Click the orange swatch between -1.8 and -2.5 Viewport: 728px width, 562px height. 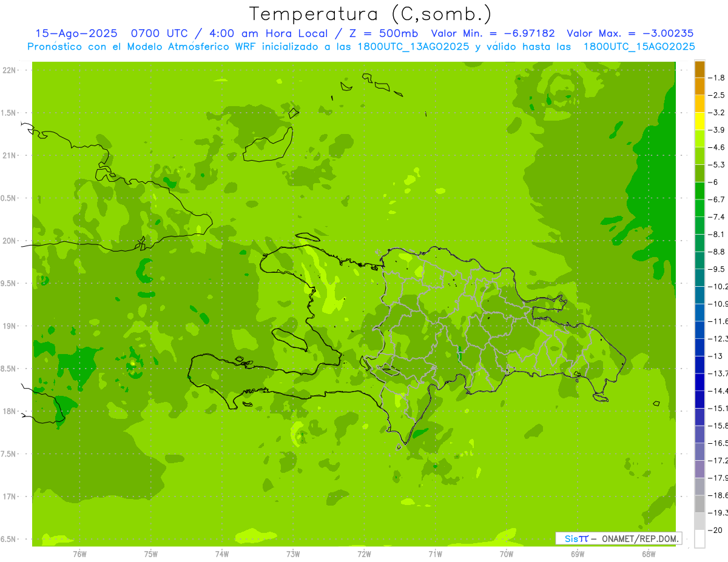click(x=700, y=86)
